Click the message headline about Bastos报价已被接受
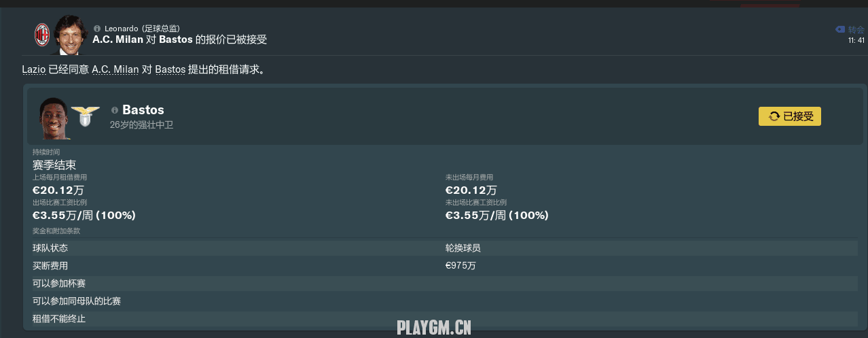The height and width of the screenshot is (338, 868). click(180, 39)
